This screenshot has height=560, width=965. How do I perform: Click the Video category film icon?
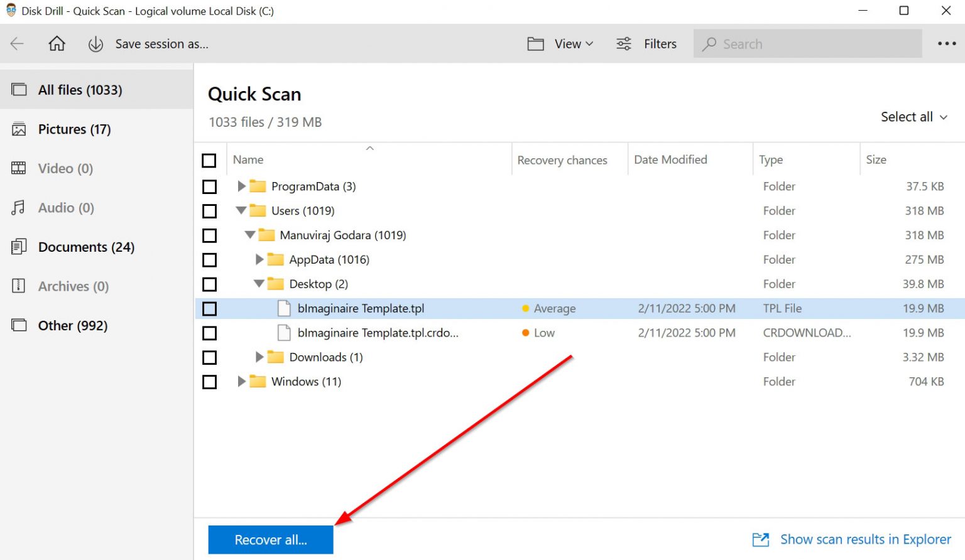[19, 168]
